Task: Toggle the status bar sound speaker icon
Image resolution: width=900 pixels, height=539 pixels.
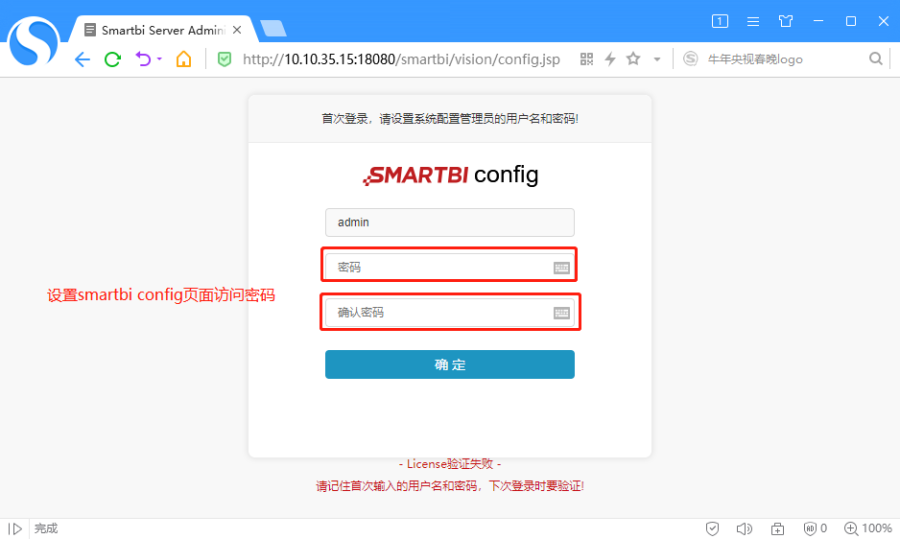Action: (744, 529)
